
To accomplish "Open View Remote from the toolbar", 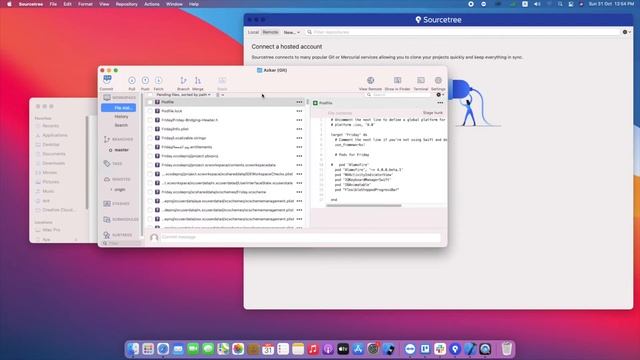I will pos(370,80).
